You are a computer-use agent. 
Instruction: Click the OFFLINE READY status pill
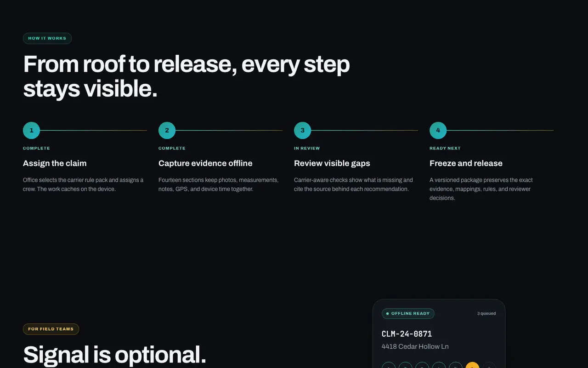pyautogui.click(x=408, y=314)
